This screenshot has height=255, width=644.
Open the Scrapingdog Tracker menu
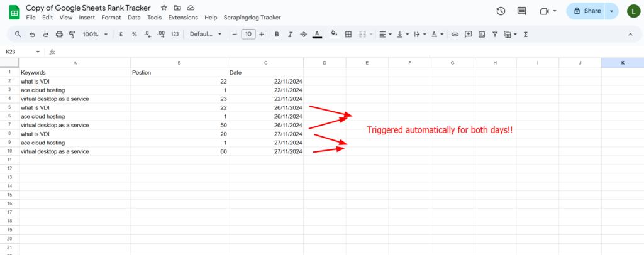pos(252,18)
